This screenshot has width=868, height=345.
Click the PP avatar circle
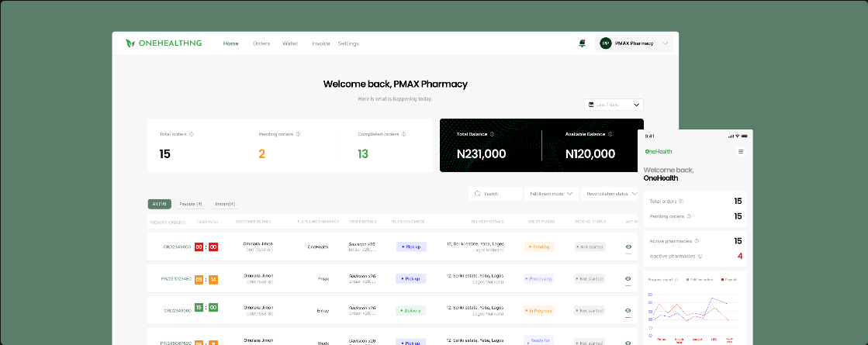(606, 43)
